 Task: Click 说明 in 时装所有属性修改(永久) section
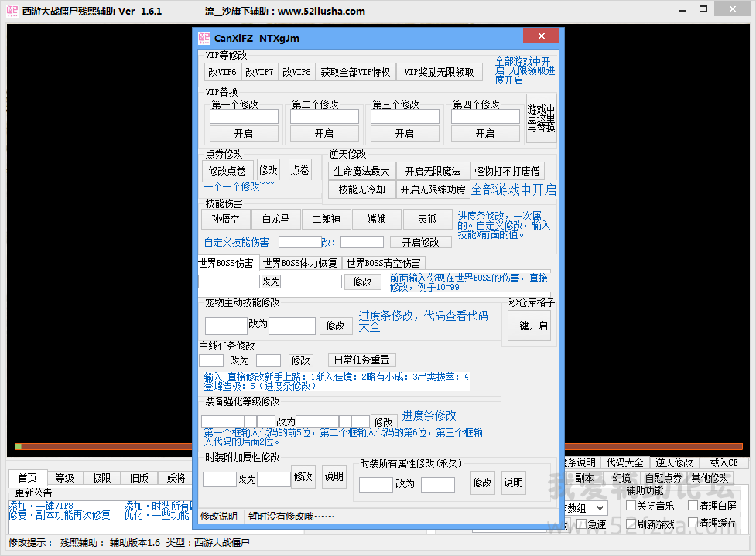click(x=514, y=483)
